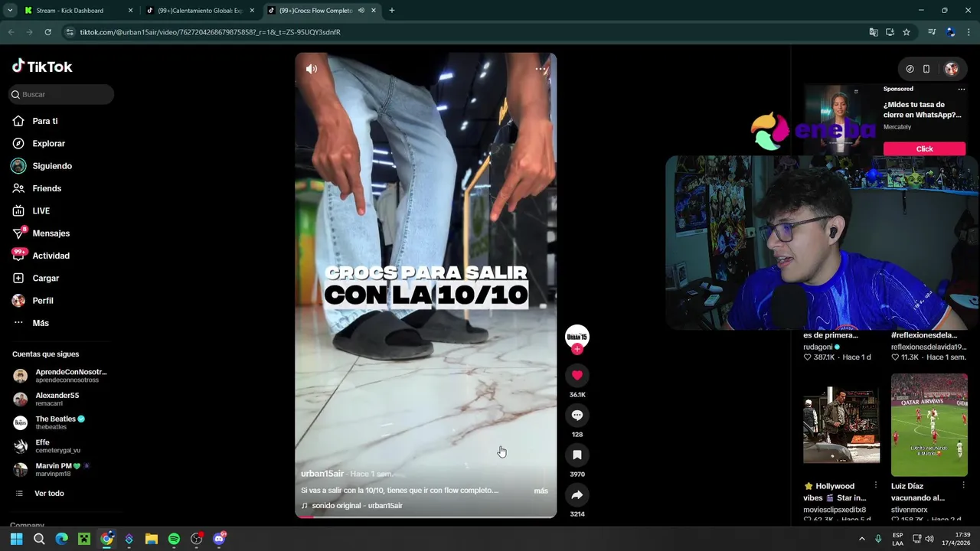
Task: Expand the video caption with 'más'
Action: point(541,491)
